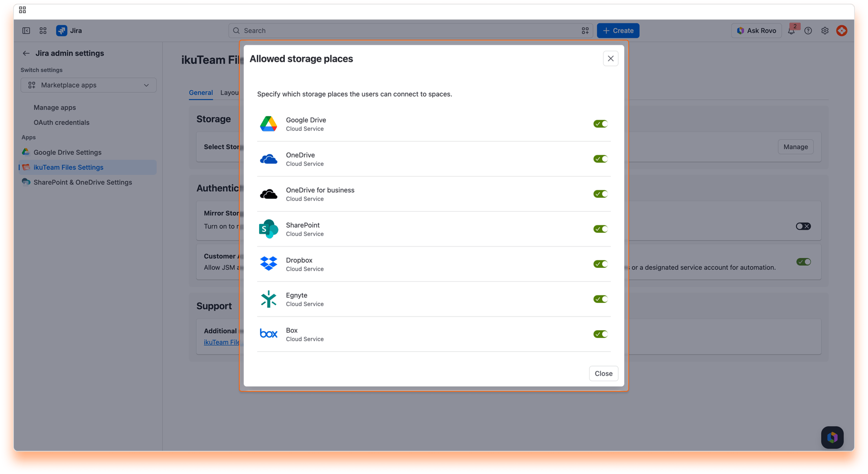Disable the OneDrive storage toggle
The image size is (868, 474).
pyautogui.click(x=600, y=159)
